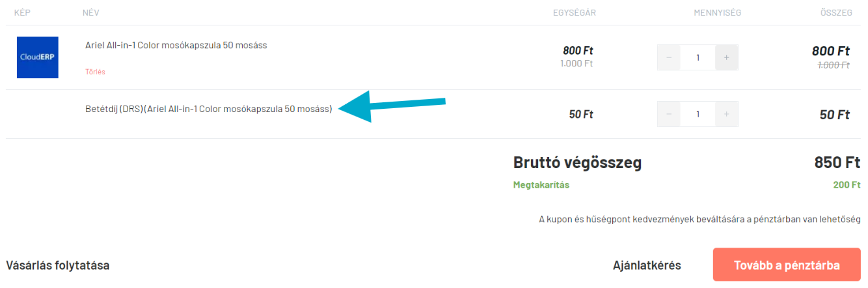Viewport: 868px width, 288px height.
Task: Focus the quantity field of the Betétdíj row
Action: 698,114
